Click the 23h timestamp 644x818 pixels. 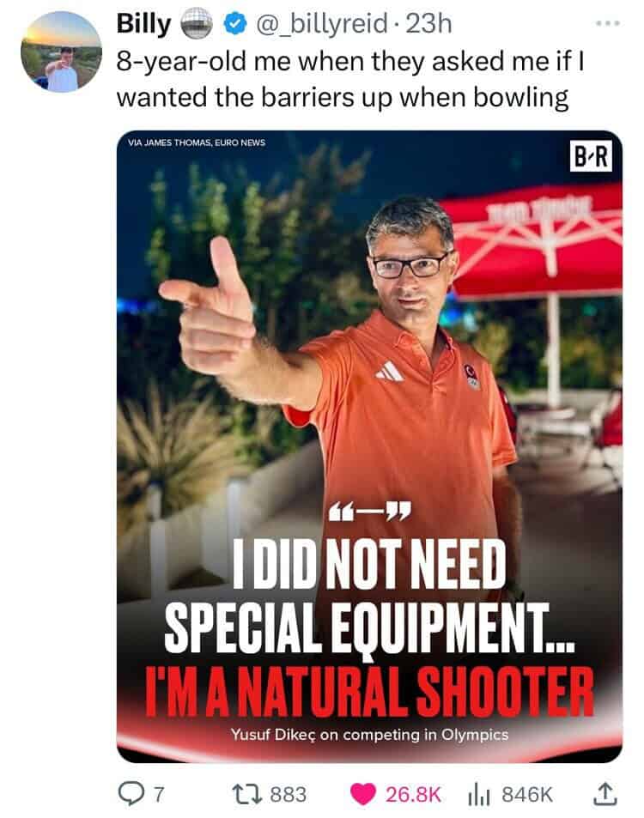(x=428, y=24)
